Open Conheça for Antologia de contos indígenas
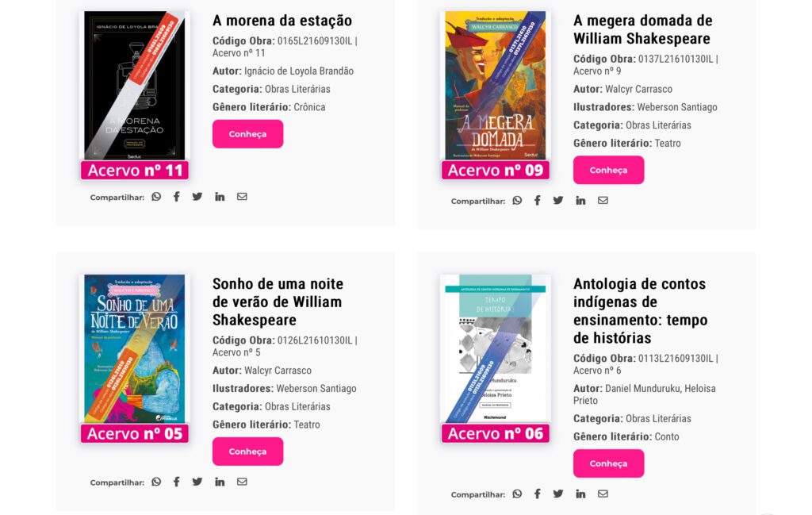This screenshot has width=812, height=515. (x=608, y=463)
